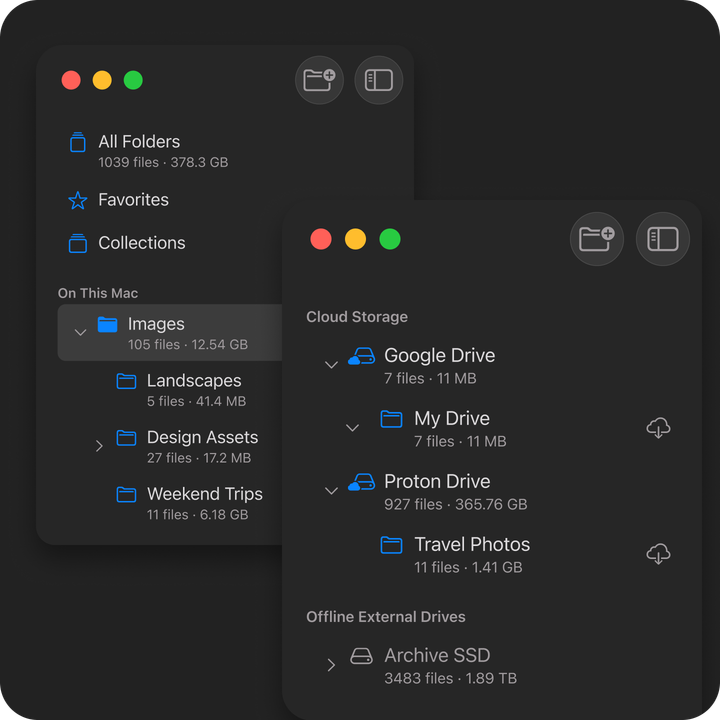This screenshot has width=720, height=720.
Task: Click the filled Images folder icon
Action: click(107, 324)
